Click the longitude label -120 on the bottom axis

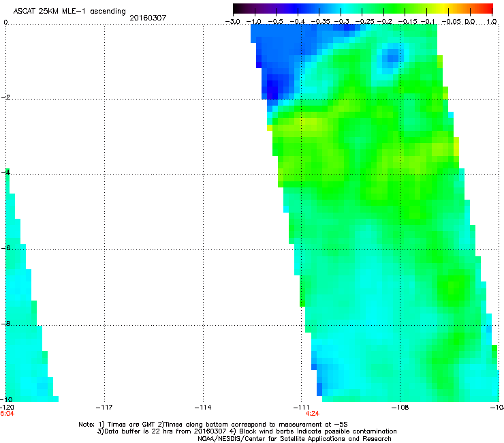pyautogui.click(x=7, y=408)
